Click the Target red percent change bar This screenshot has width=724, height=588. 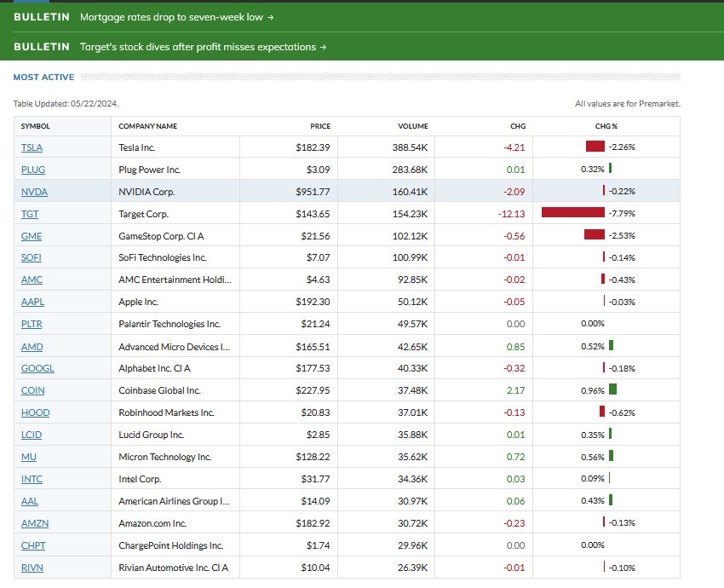tap(572, 213)
